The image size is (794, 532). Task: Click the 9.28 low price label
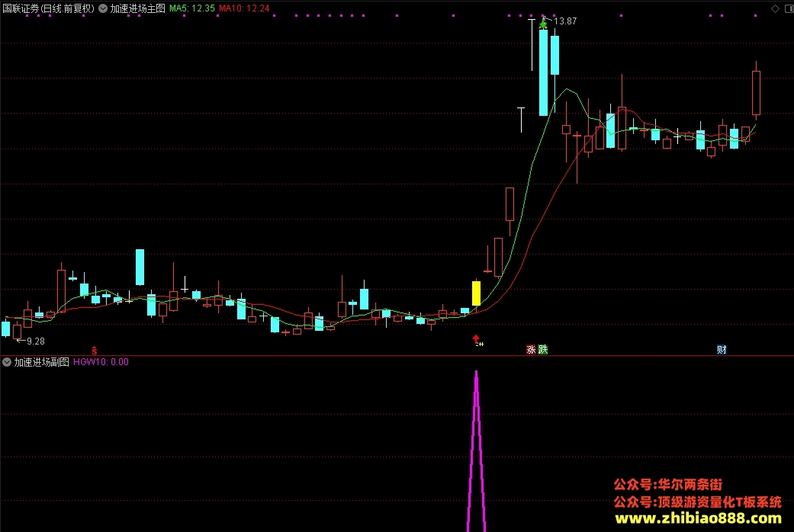pyautogui.click(x=35, y=341)
